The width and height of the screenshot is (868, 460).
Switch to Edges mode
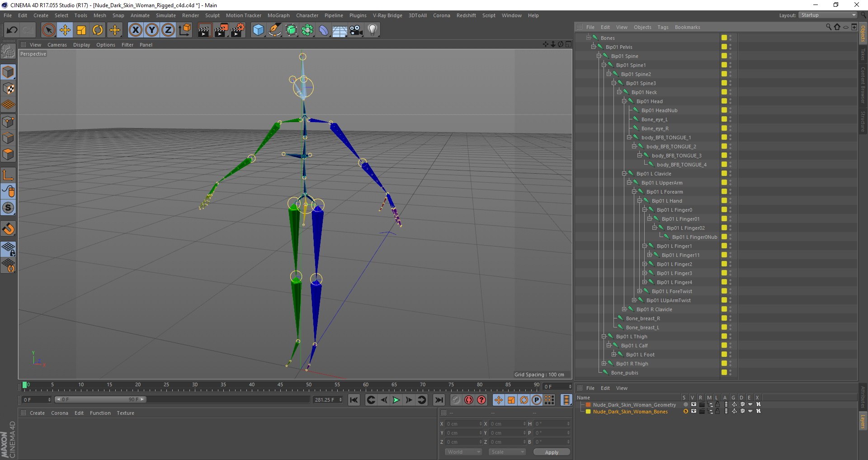pos(9,138)
